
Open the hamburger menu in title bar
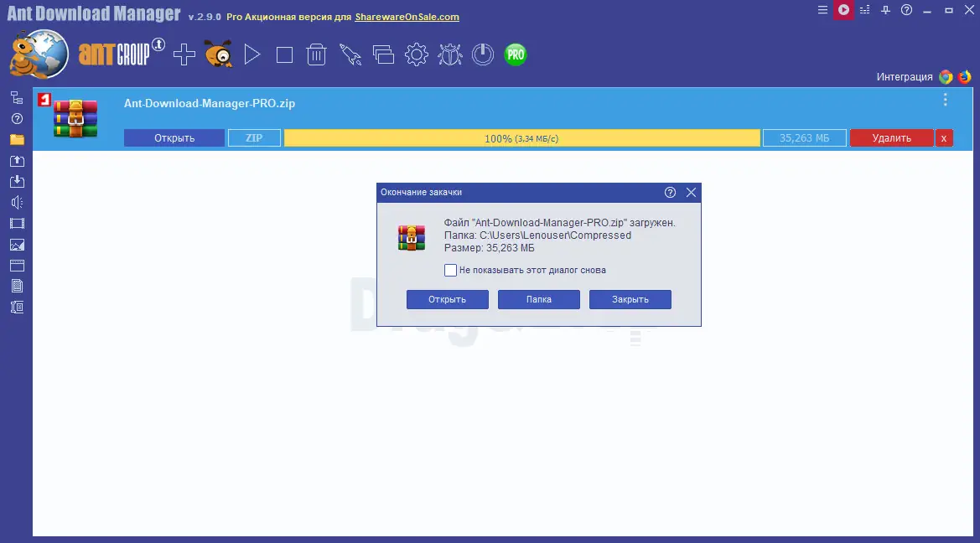822,10
